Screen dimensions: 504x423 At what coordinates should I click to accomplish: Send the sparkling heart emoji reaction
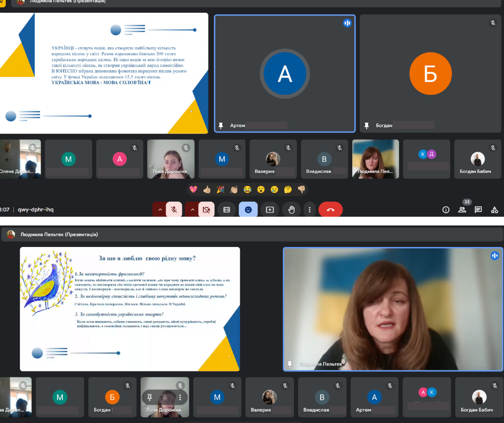pyautogui.click(x=193, y=189)
